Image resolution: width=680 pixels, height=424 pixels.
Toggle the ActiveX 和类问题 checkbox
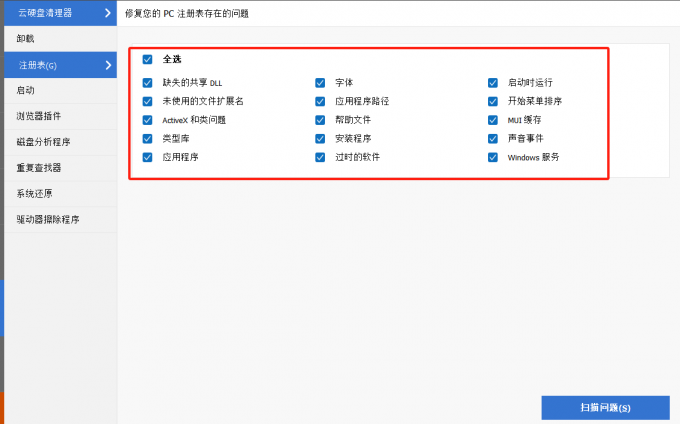point(147,120)
